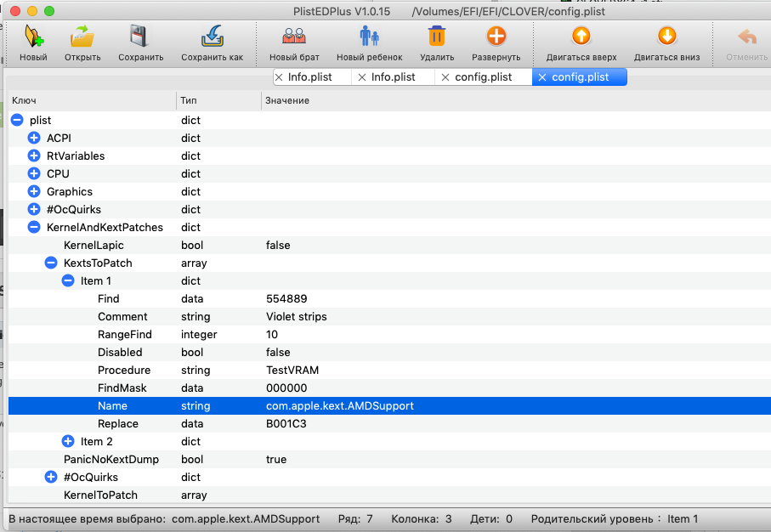Click value 554889 in Find row
This screenshot has width=771, height=532.
286,299
